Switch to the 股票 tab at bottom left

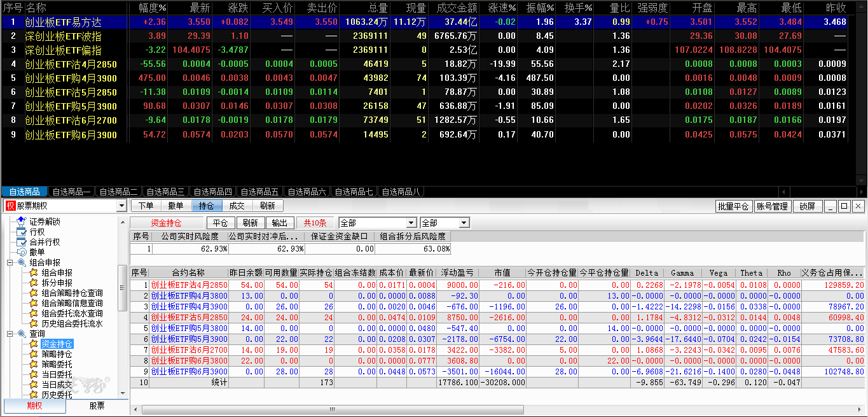click(x=97, y=406)
